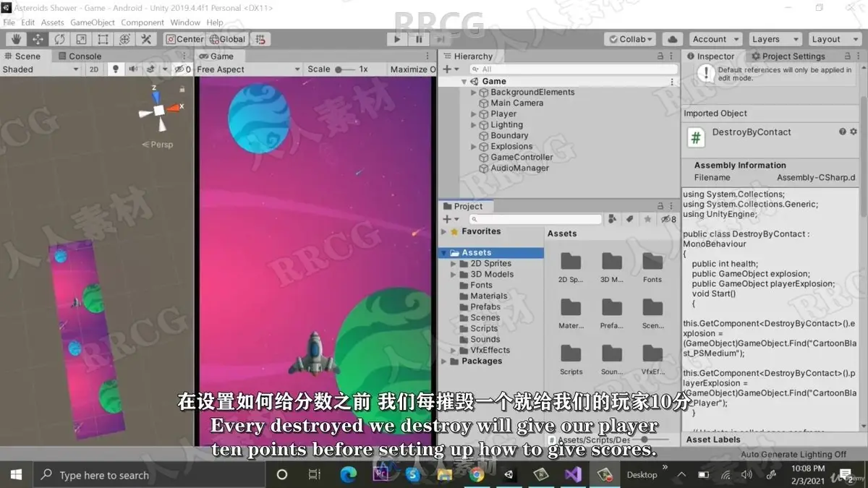Open Unity Hub from the taskbar
This screenshot has width=868, height=488.
coord(509,475)
